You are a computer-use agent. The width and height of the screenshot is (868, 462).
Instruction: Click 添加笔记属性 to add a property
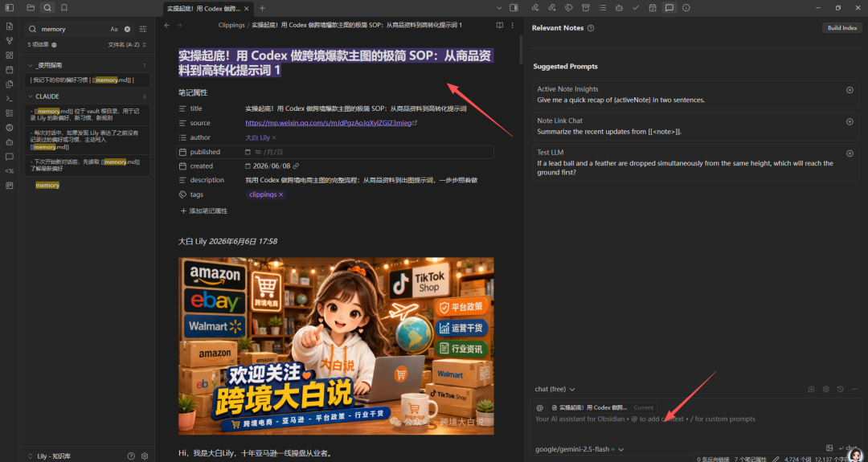[203, 211]
